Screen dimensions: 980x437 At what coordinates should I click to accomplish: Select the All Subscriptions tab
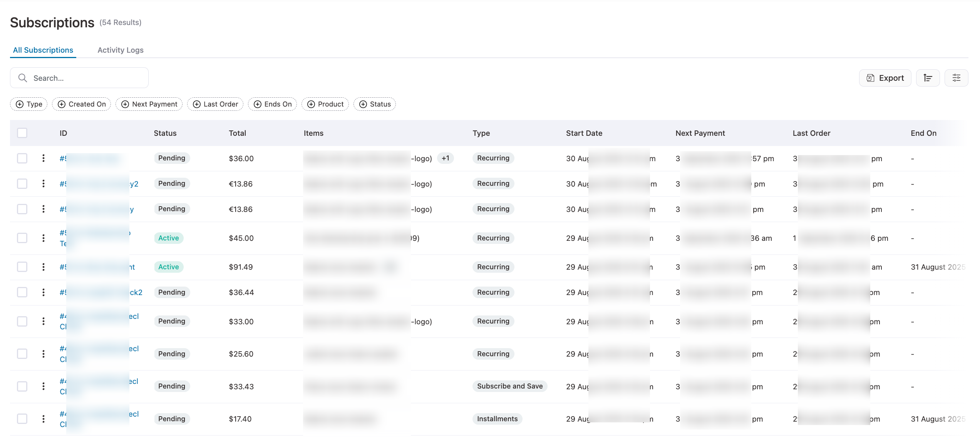pyautogui.click(x=43, y=50)
